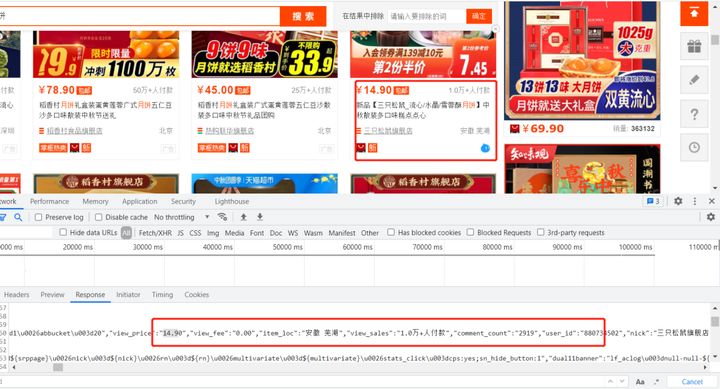This screenshot has width=720, height=389.
Task: Switch to the Preview tab
Action: tap(52, 295)
